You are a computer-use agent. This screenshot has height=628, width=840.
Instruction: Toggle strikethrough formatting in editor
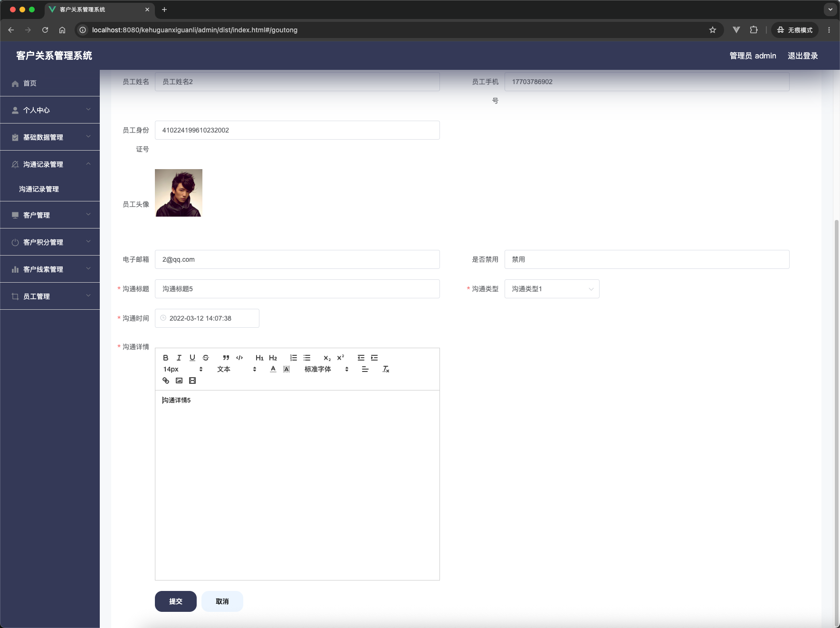206,358
